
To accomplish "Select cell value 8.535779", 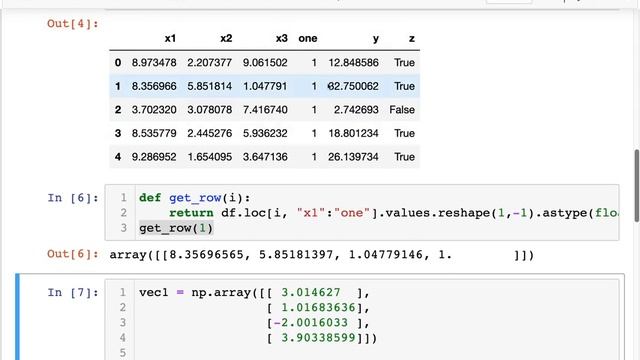I will pyautogui.click(x=154, y=133).
